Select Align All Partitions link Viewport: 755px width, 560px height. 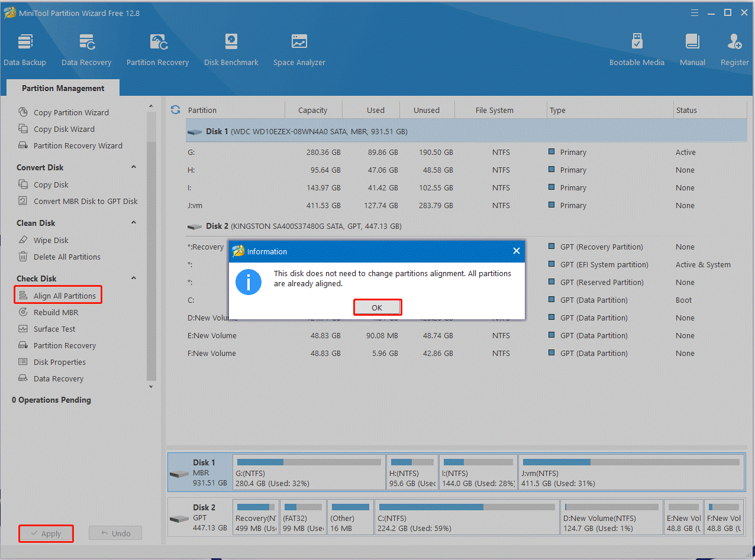point(64,296)
